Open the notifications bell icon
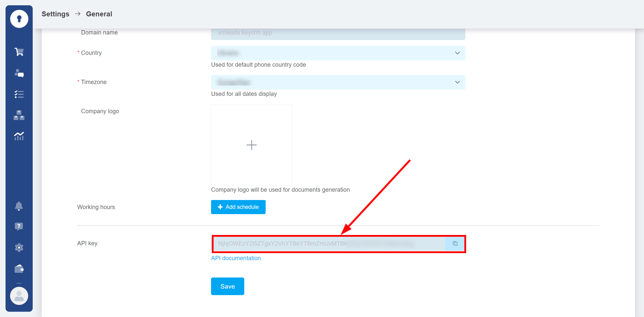644x317 pixels. (19, 206)
